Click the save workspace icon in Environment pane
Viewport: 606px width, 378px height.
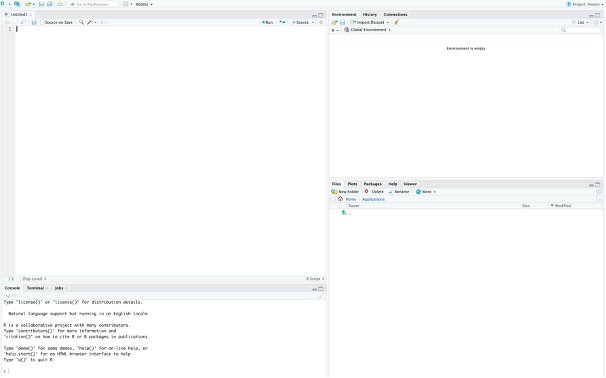coord(342,22)
